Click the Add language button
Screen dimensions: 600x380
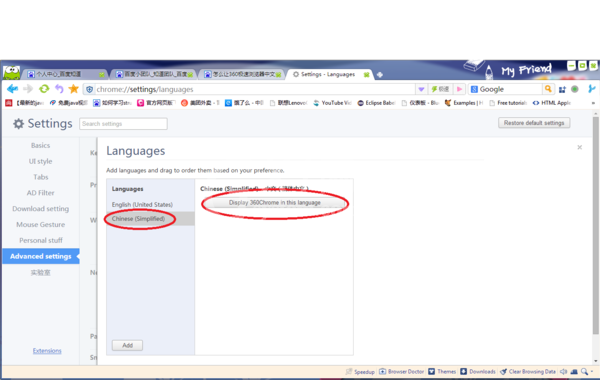click(127, 345)
